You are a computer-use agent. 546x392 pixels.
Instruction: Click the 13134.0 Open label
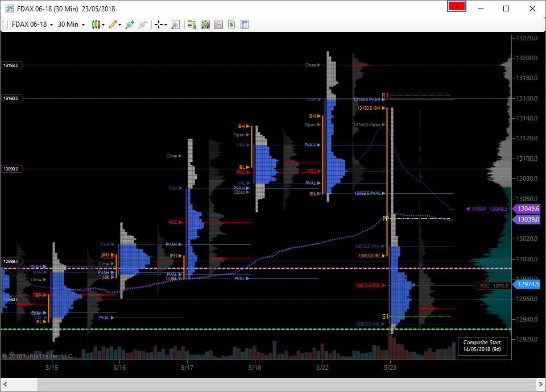pos(369,124)
